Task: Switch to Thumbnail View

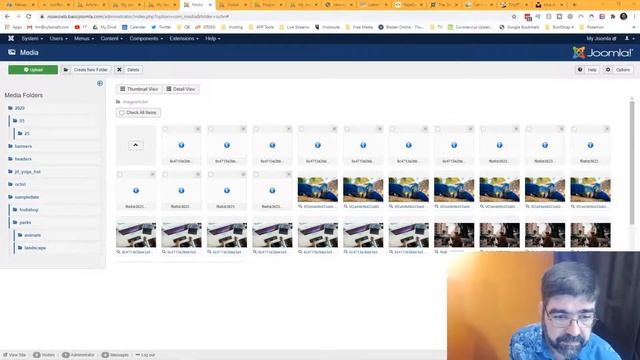Action: 139,89
